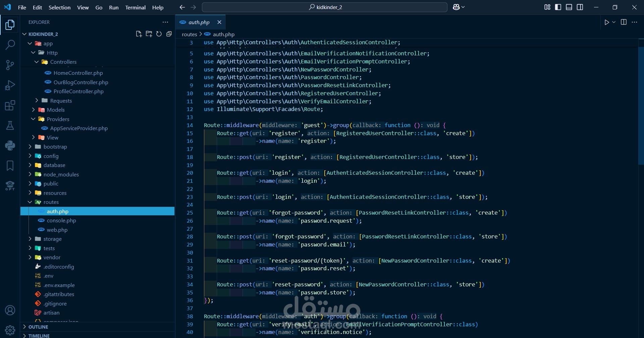
Task: Open the View menu
Action: point(83,7)
